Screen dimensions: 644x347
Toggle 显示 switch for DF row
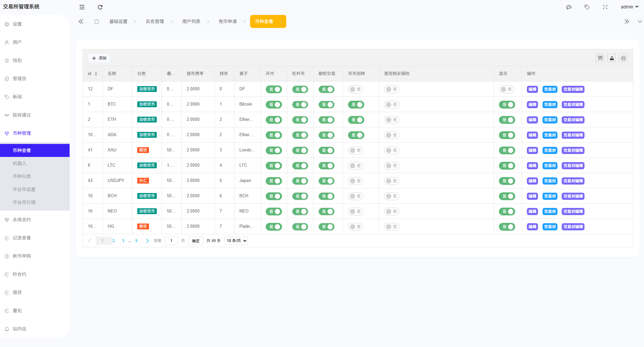click(x=506, y=89)
